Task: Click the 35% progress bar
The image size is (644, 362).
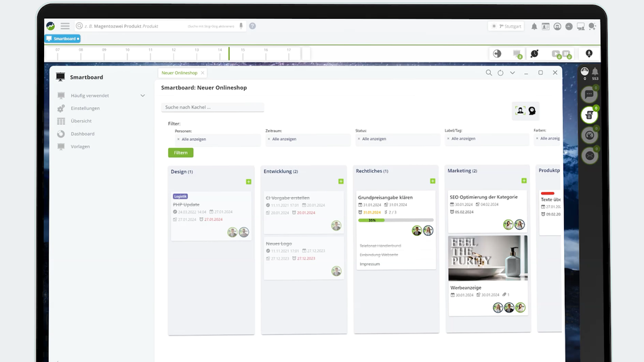Action: 395,220
